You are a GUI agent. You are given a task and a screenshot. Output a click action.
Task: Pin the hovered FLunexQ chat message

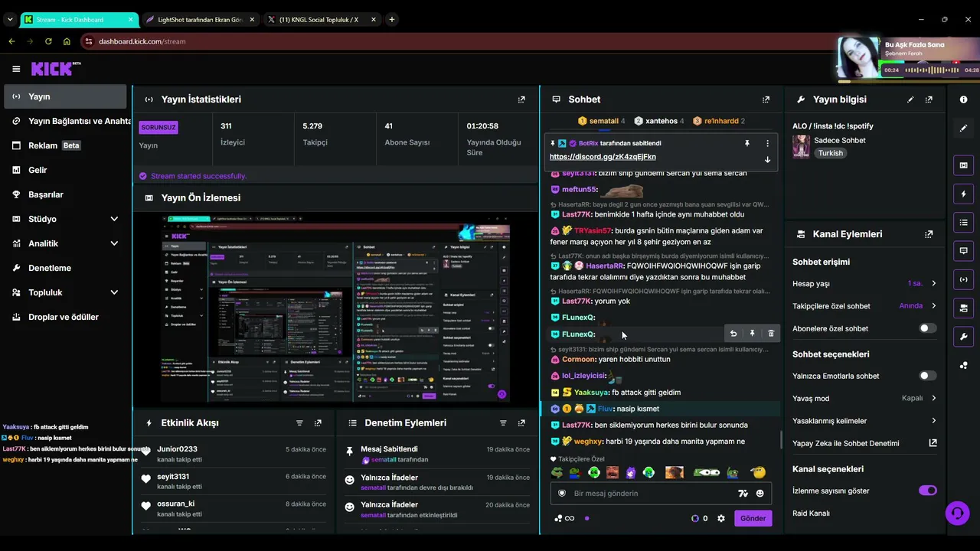pyautogui.click(x=753, y=334)
